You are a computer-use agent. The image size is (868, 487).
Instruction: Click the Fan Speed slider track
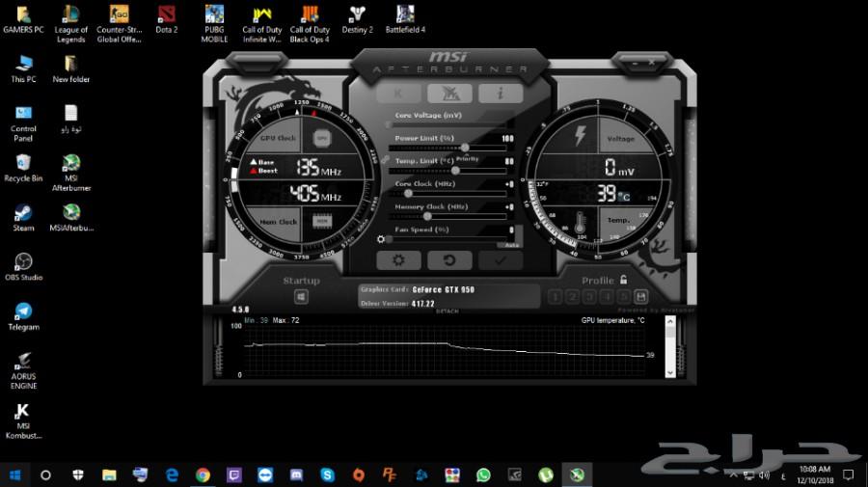tap(448, 239)
